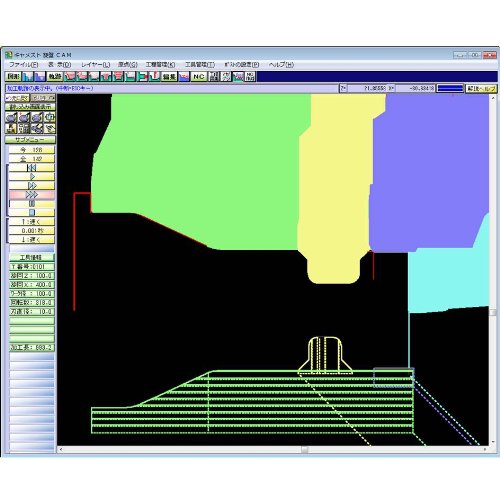Image resolution: width=500 pixels, height=500 pixels.
Task: Click the horizontal scrollbar left arrow
Action: (x=61, y=450)
